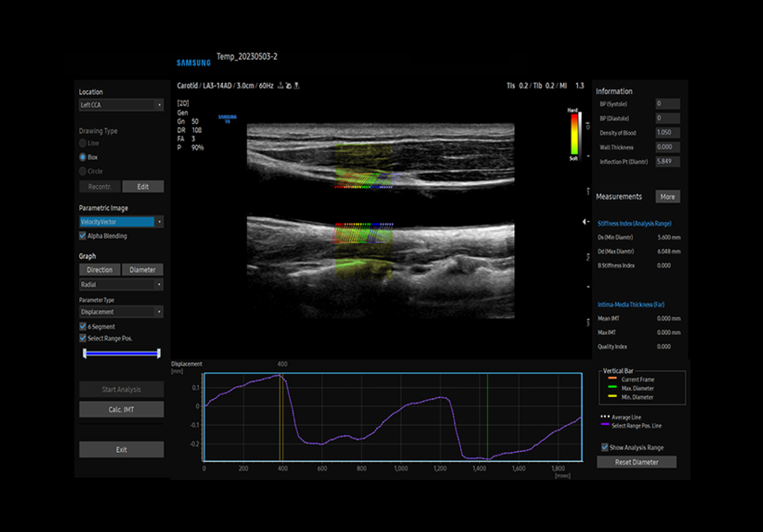This screenshot has height=532, width=763.
Task: Click the orange Current Frame legend swatch
Action: pyautogui.click(x=612, y=378)
